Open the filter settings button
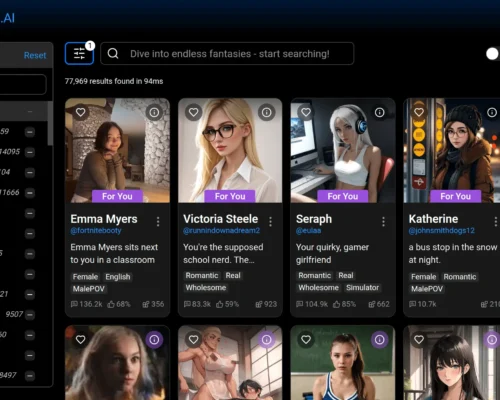 click(x=79, y=53)
